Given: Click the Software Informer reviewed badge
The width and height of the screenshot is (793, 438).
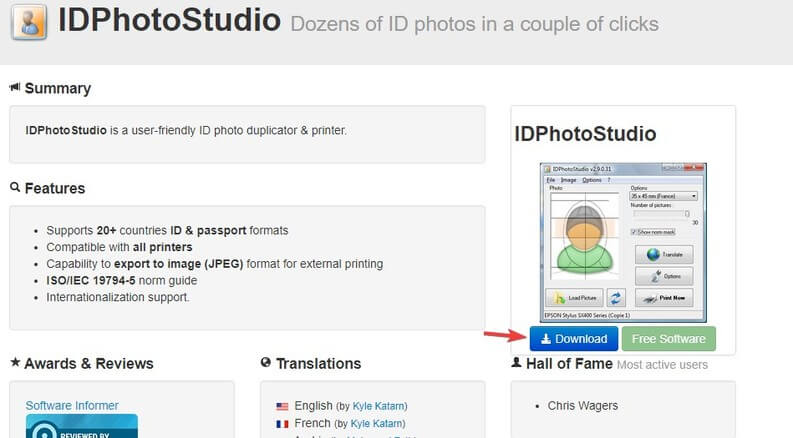Looking at the screenshot, I should coord(82,426).
